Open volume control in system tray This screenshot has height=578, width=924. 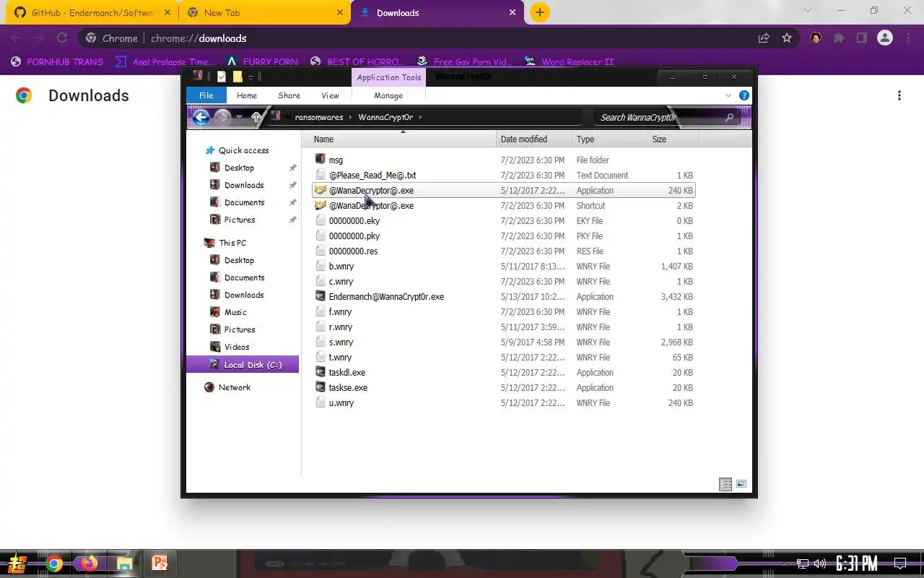click(820, 564)
